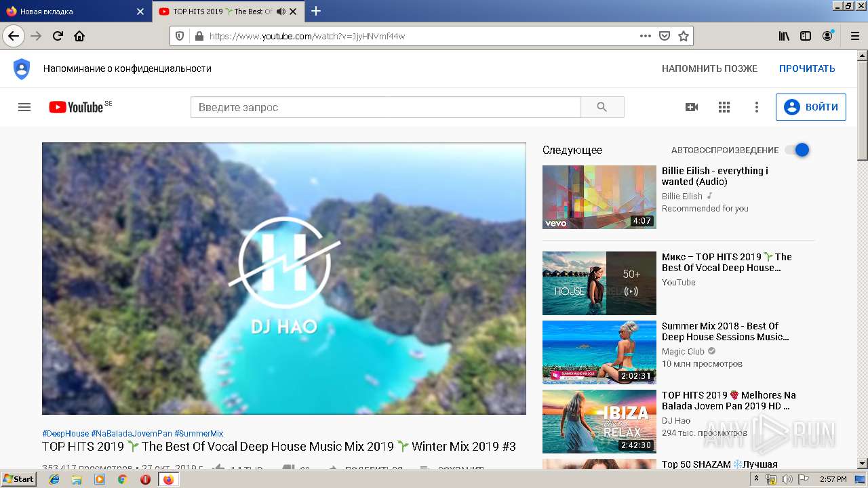Click ПРОЧИТАТЬ on privacy reminder
This screenshot has height=488, width=868.
click(807, 68)
